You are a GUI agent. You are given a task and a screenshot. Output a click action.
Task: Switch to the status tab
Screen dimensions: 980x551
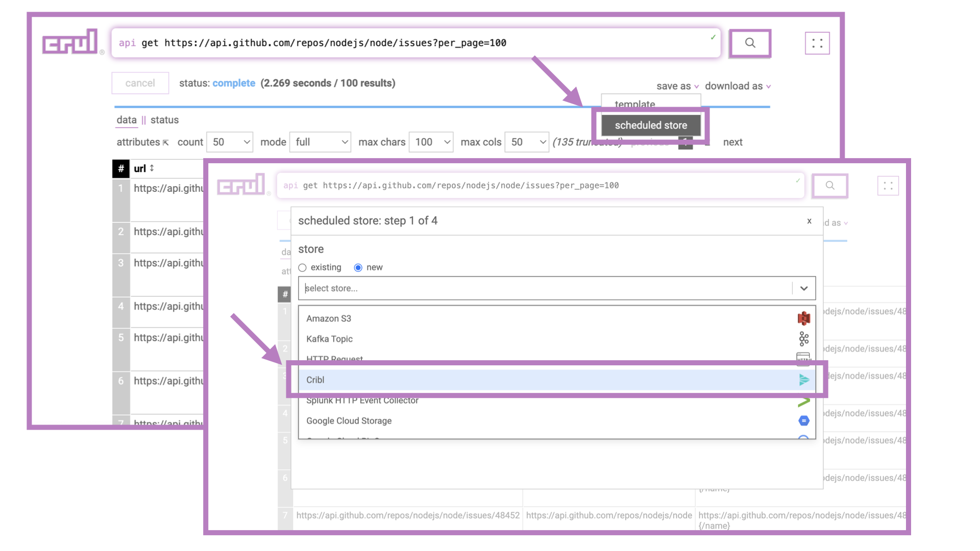pyautogui.click(x=164, y=120)
